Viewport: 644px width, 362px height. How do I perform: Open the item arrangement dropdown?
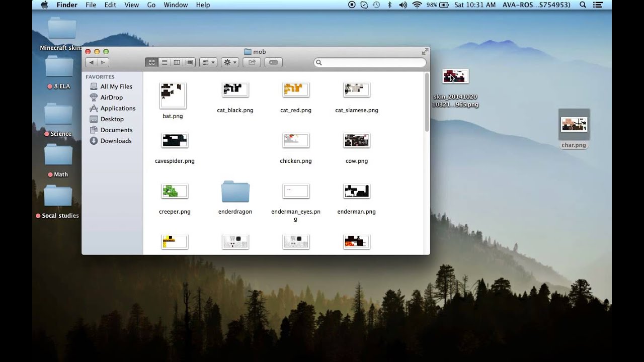click(208, 62)
